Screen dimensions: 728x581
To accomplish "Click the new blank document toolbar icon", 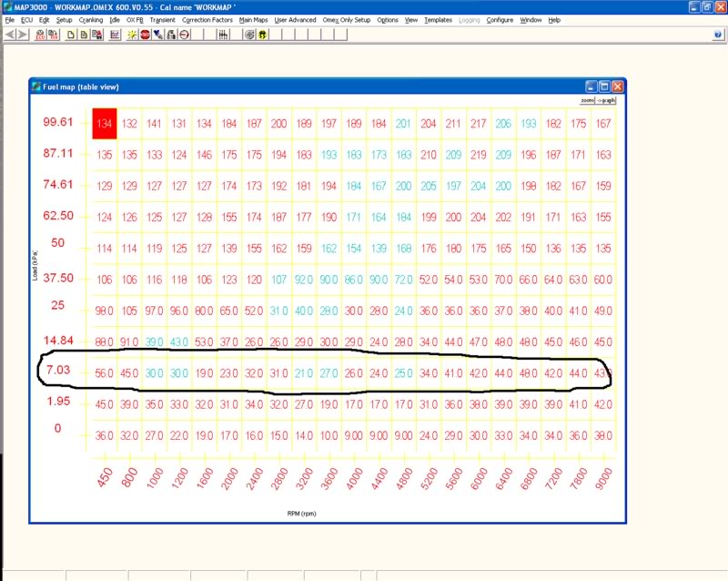I will point(71,35).
